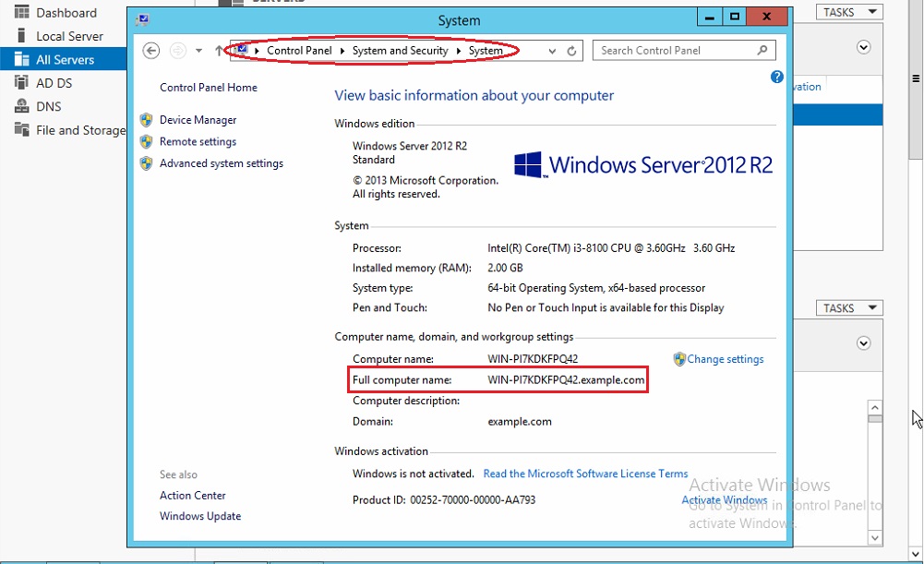Click the File and Storage icon
The height and width of the screenshot is (564, 924).
point(22,129)
